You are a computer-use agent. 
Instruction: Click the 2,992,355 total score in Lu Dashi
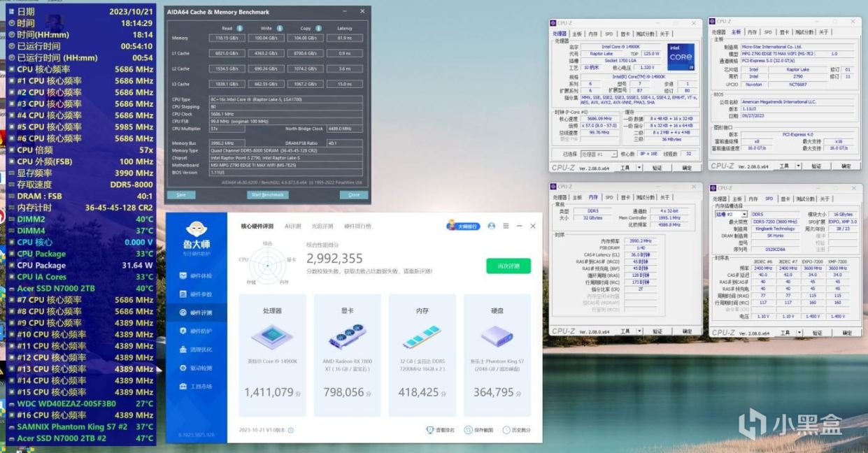334,258
